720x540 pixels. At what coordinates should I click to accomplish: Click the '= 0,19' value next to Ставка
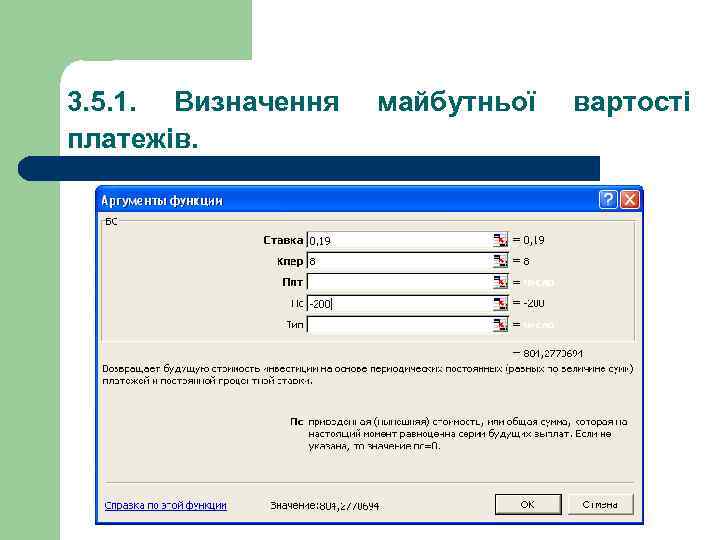coord(529,240)
